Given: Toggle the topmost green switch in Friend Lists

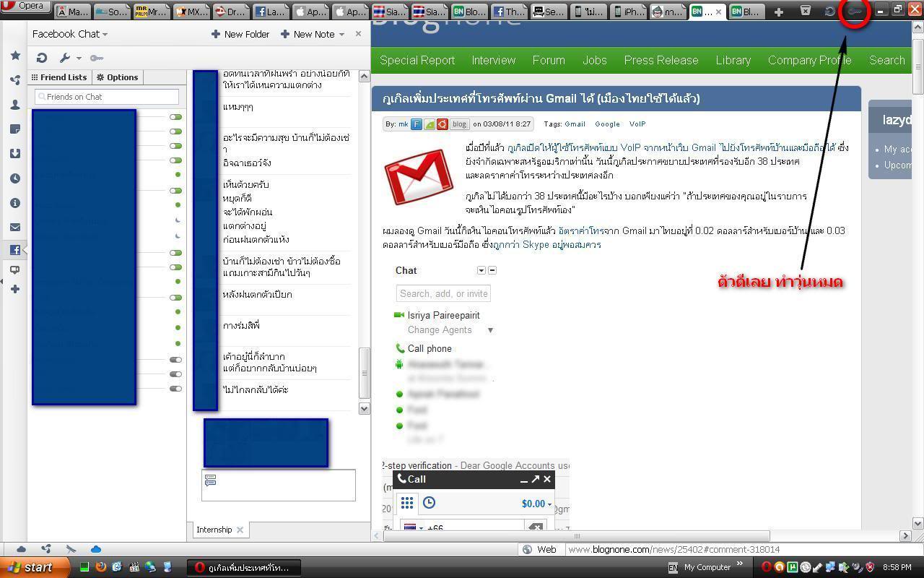Looking at the screenshot, I should coord(175,116).
